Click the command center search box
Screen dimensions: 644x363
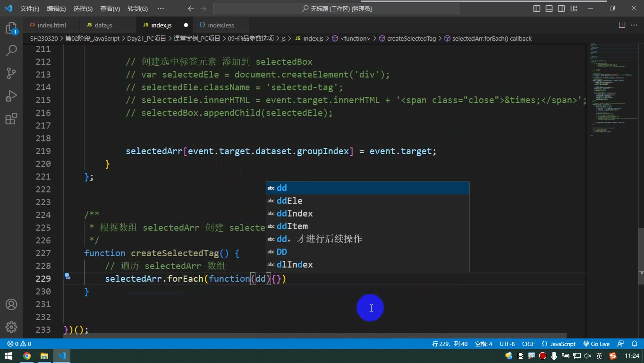pos(336,9)
